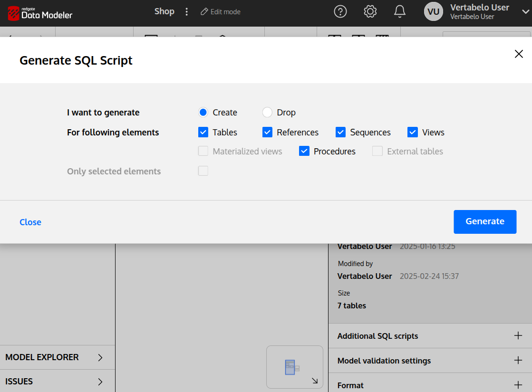The width and height of the screenshot is (532, 392).
Task: Click the VU user avatar
Action: [433, 11]
